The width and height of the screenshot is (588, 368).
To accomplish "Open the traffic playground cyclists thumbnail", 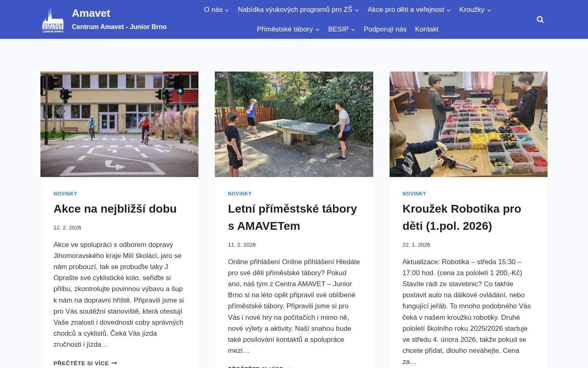I will coord(119,124).
